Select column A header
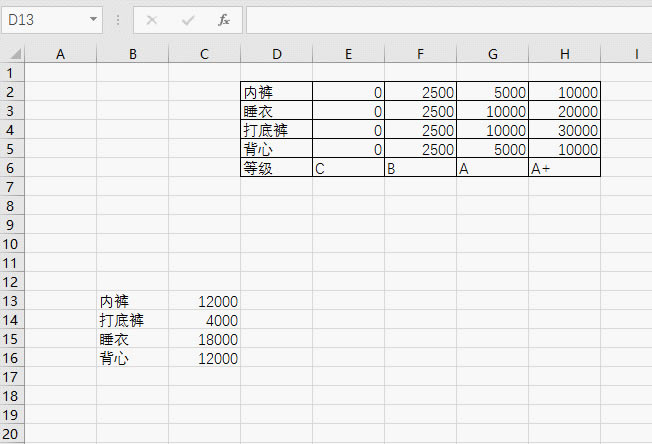652x444 pixels. pyautogui.click(x=61, y=54)
